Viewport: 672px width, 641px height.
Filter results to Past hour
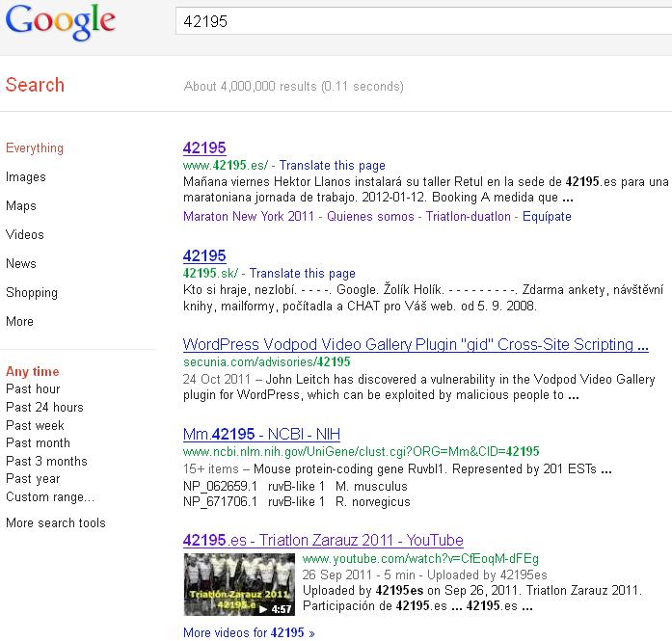pos(33,389)
